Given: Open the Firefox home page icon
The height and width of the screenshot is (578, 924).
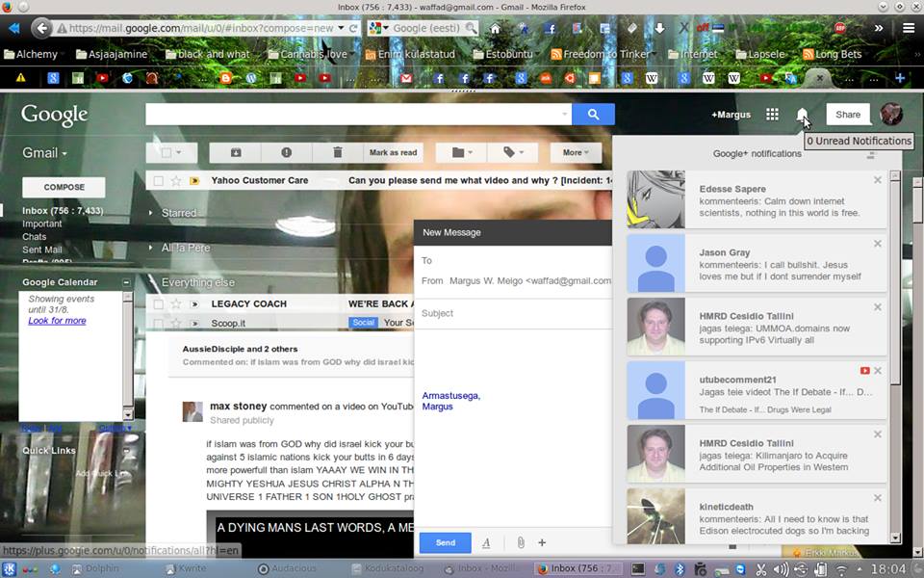Looking at the screenshot, I should pos(495,28).
